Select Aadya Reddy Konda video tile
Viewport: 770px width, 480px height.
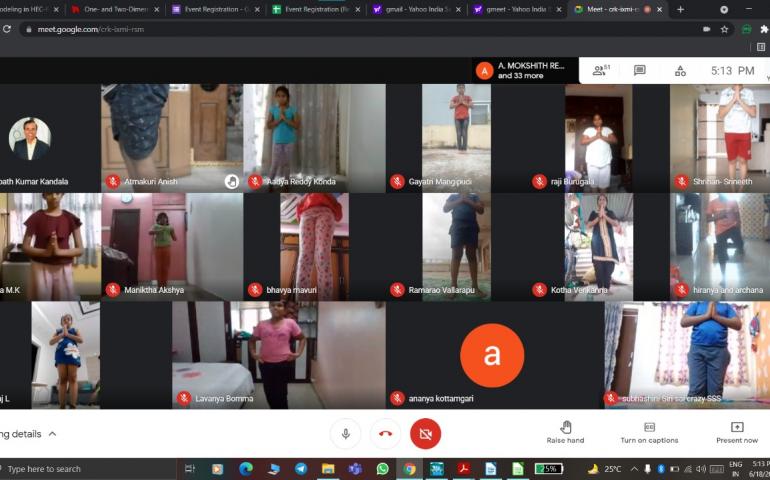314,138
